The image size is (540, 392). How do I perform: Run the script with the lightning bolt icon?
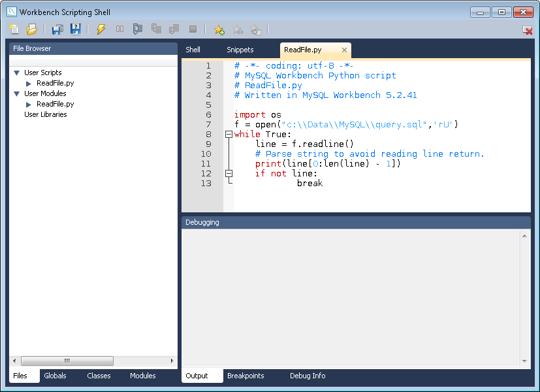[101, 29]
